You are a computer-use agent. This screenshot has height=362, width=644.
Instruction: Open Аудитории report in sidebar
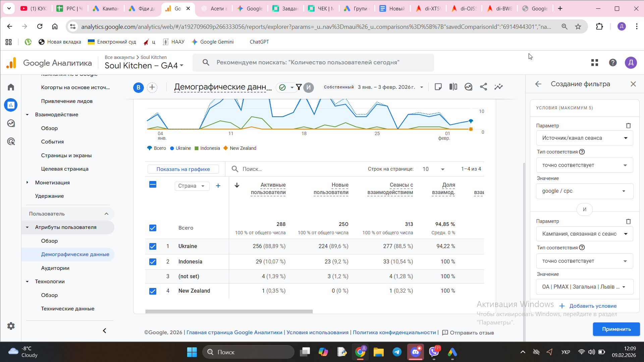click(55, 268)
